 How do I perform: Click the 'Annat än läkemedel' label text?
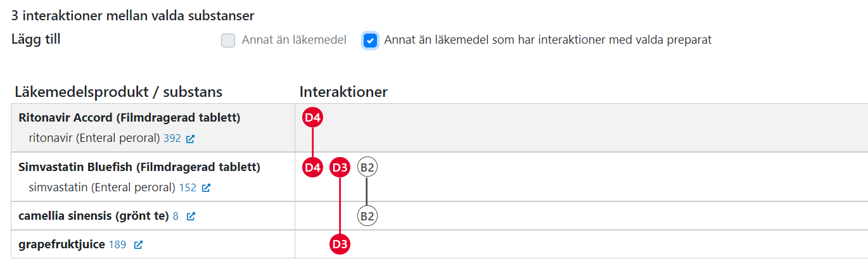[294, 40]
